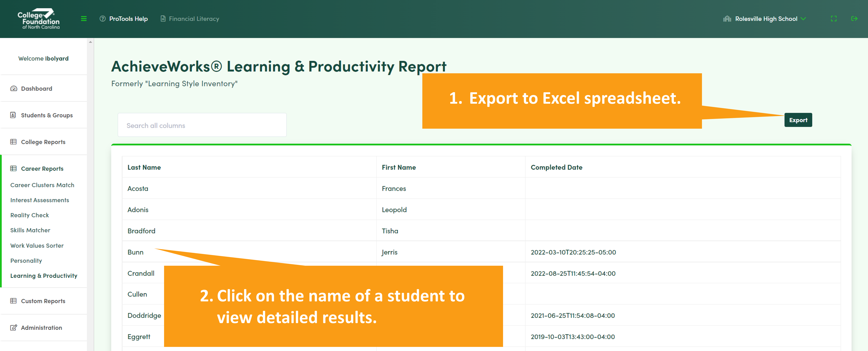This screenshot has height=351, width=868.
Task: Collapse the Career Reports section
Action: pos(42,169)
